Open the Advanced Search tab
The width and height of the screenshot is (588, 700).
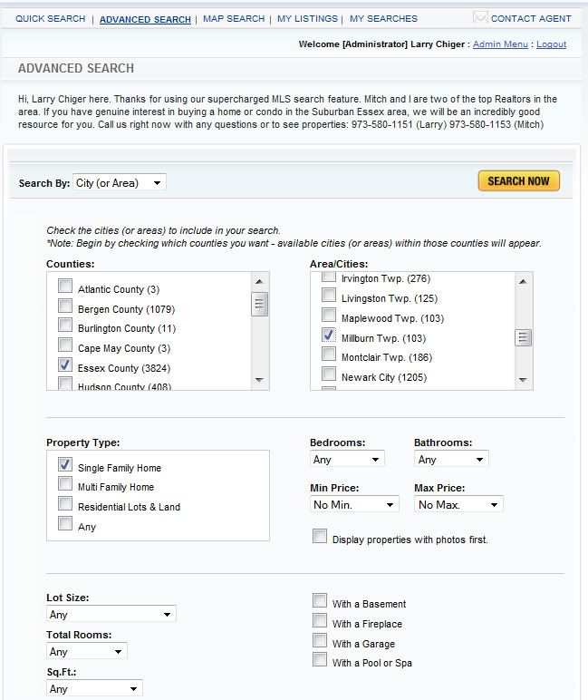(145, 20)
